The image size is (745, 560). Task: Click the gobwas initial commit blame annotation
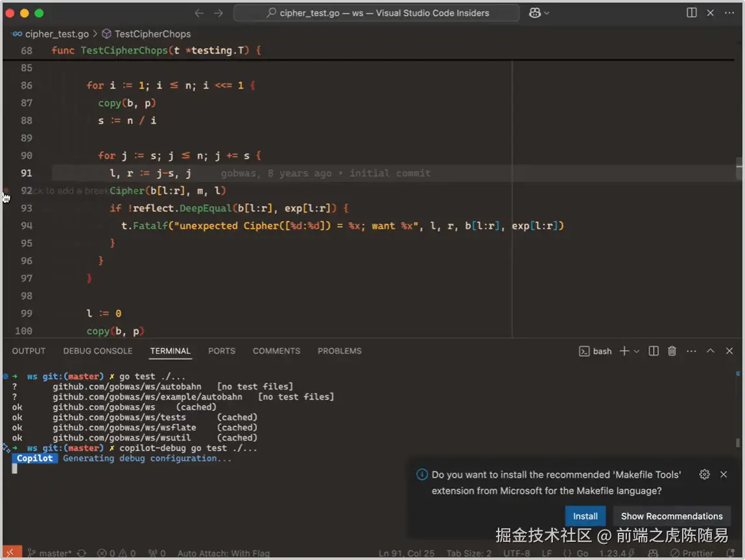(x=325, y=173)
